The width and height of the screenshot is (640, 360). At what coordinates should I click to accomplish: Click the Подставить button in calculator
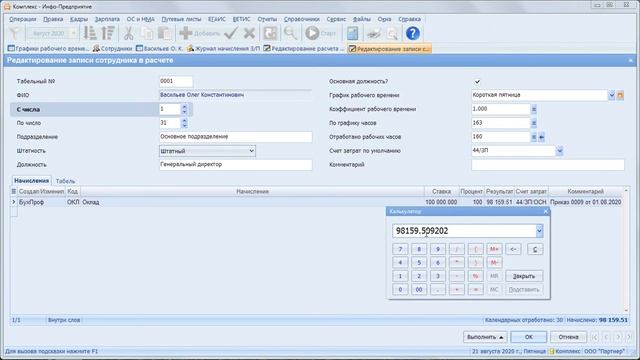pos(524,290)
